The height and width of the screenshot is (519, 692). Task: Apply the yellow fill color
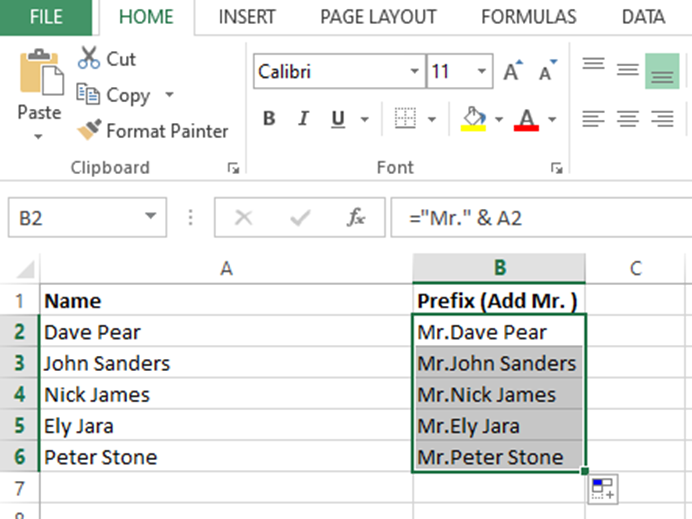point(474,120)
